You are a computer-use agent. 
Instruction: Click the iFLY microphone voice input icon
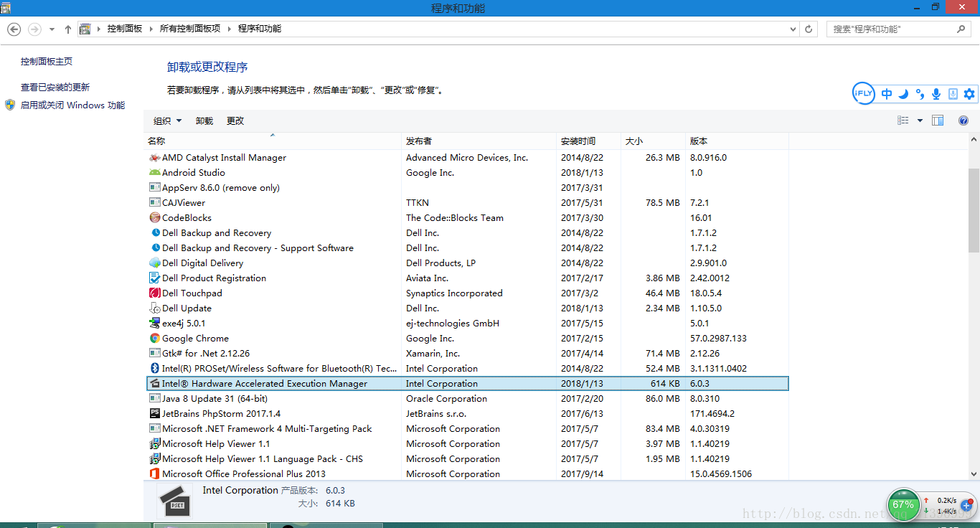point(936,94)
